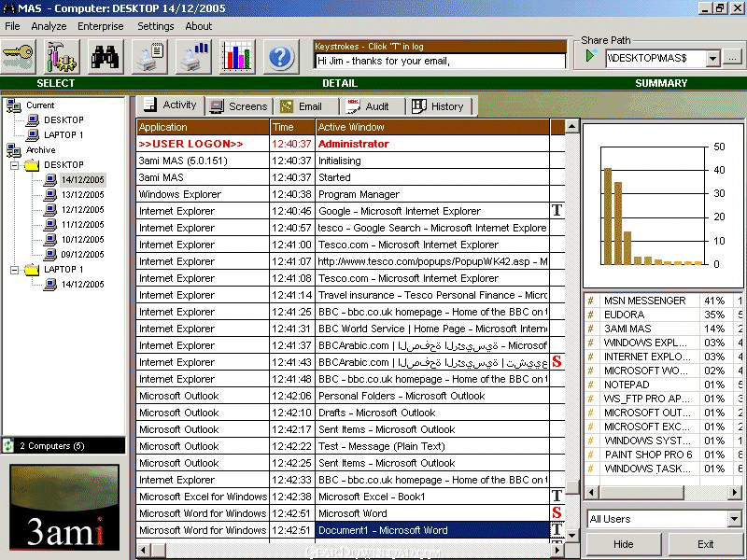Click the key icon in the toolbar

(18, 57)
